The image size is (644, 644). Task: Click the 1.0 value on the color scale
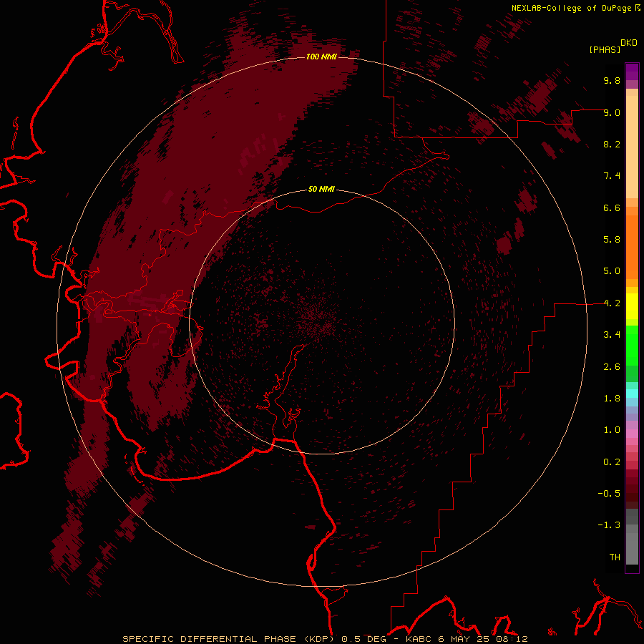pos(612,430)
